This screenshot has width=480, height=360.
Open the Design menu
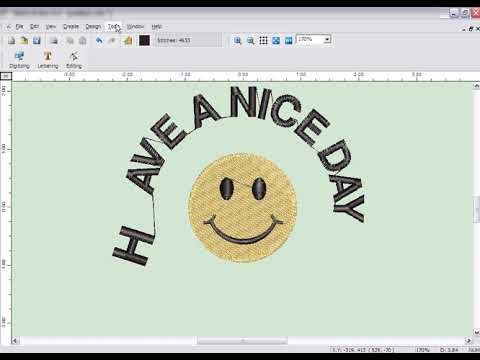[x=93, y=26]
